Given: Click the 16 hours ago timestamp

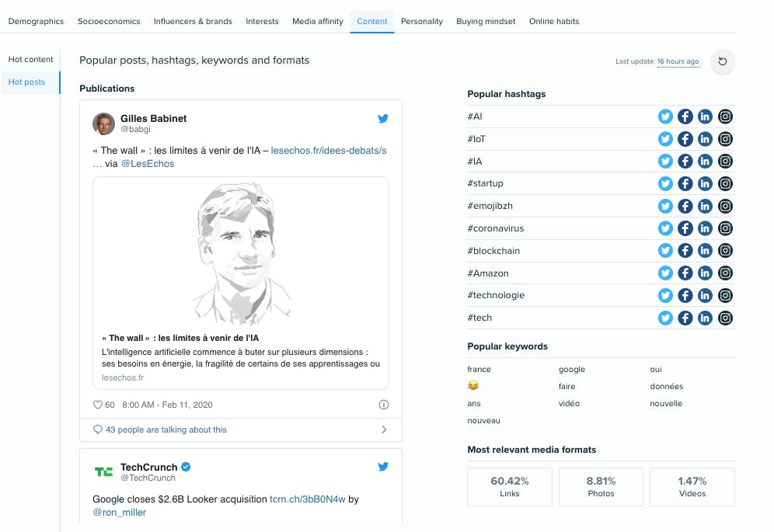Looking at the screenshot, I should (678, 61).
